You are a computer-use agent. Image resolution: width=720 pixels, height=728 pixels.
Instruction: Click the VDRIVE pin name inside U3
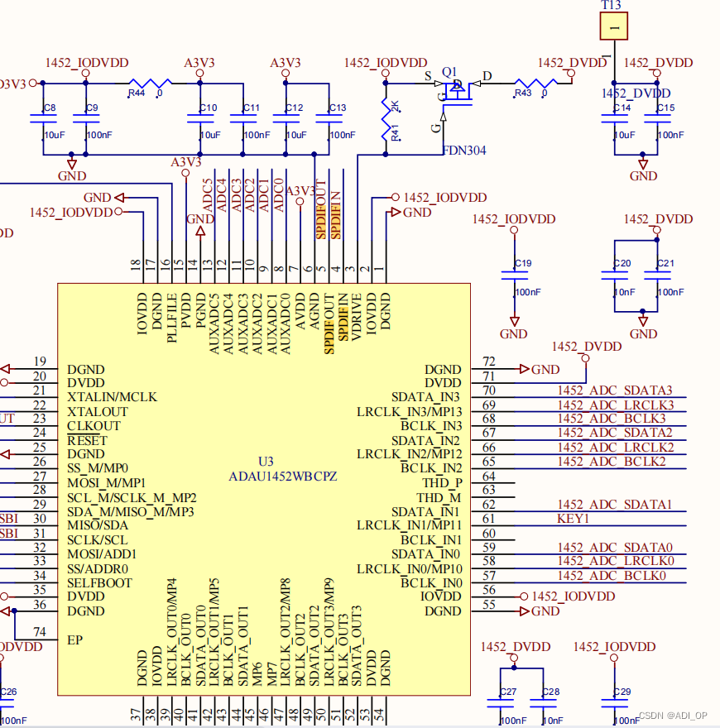coord(357,317)
